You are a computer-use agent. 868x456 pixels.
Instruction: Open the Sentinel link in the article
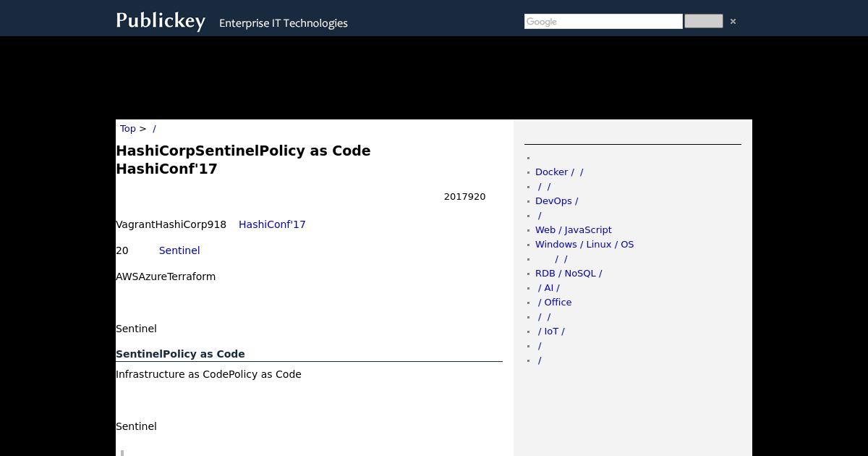pos(179,250)
